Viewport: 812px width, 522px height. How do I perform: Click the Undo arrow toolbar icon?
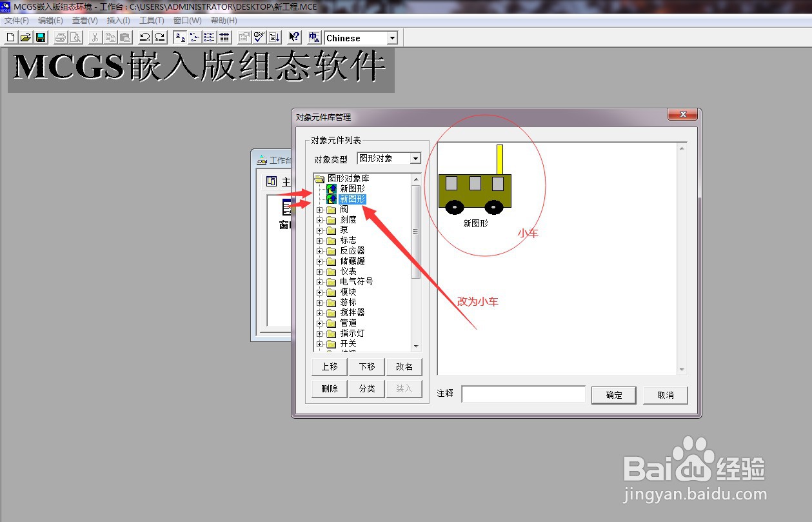[144, 37]
